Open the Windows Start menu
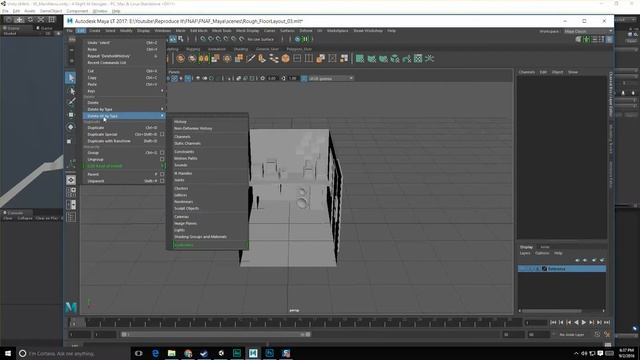 [x=8, y=353]
